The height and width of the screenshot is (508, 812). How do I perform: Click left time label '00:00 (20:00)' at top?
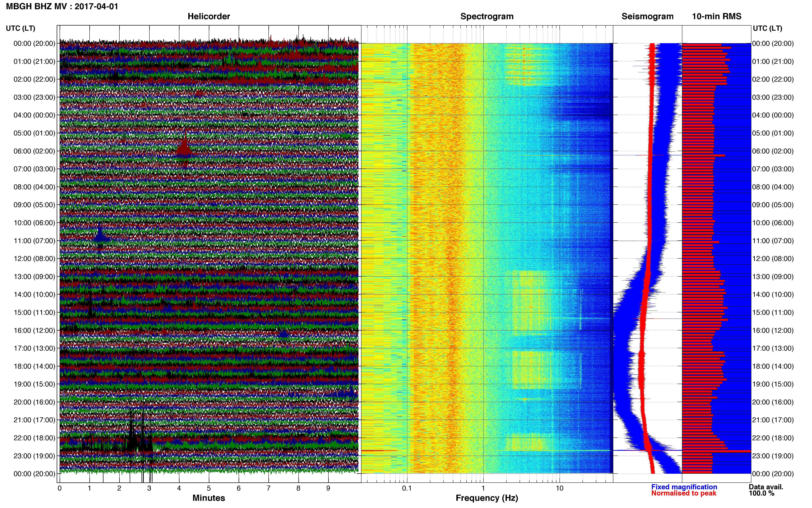tap(34, 43)
